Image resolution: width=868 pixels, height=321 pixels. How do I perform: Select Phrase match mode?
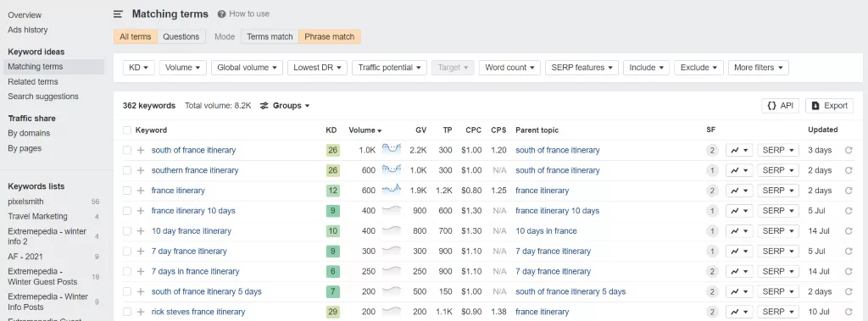pyautogui.click(x=330, y=36)
